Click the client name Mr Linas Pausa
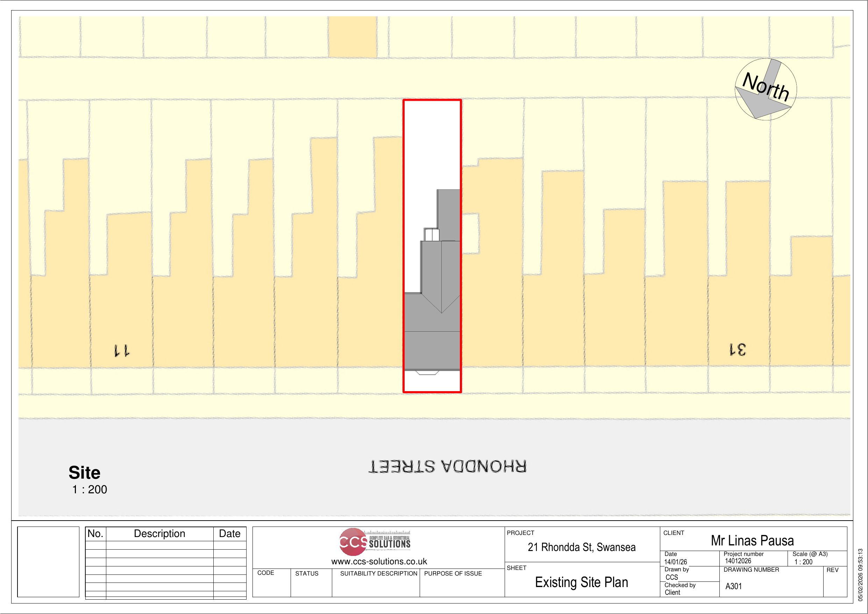The image size is (868, 614). (x=752, y=540)
